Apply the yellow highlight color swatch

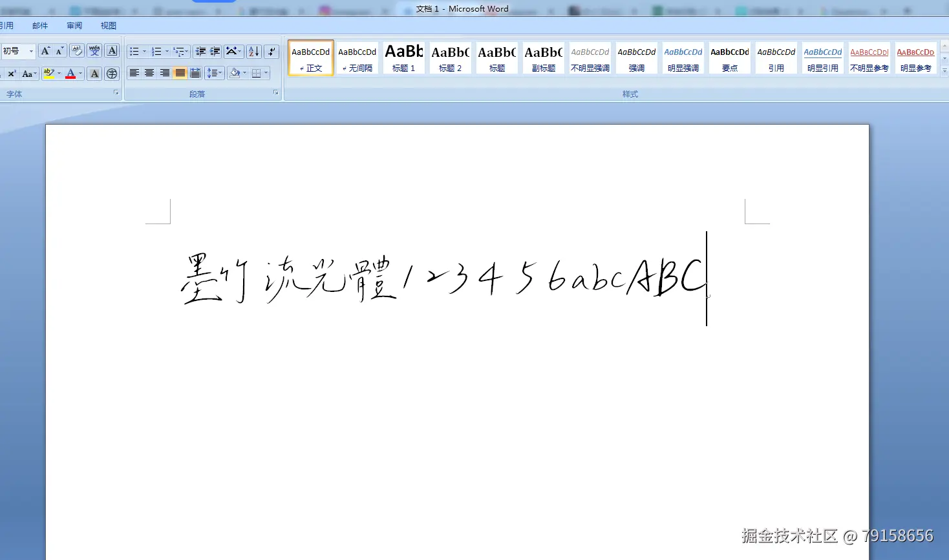[x=49, y=74]
